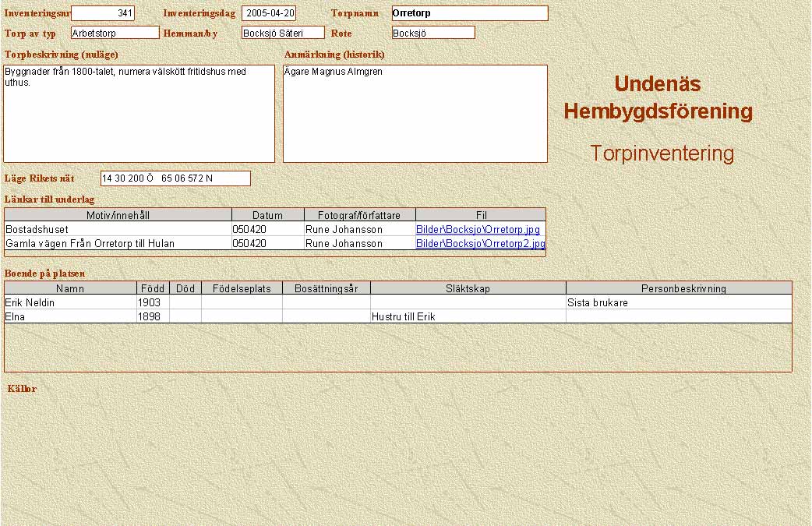
Task: Select the Torp av typ field
Action: 115,33
